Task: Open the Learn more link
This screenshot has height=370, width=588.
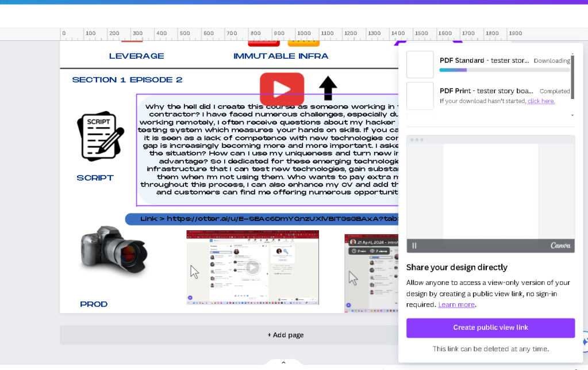Action: click(x=456, y=305)
